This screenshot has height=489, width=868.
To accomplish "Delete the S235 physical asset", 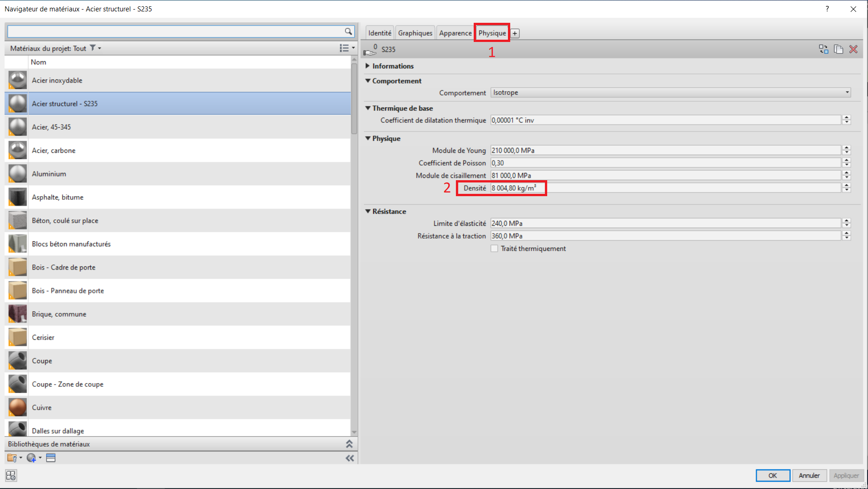I will click(853, 49).
